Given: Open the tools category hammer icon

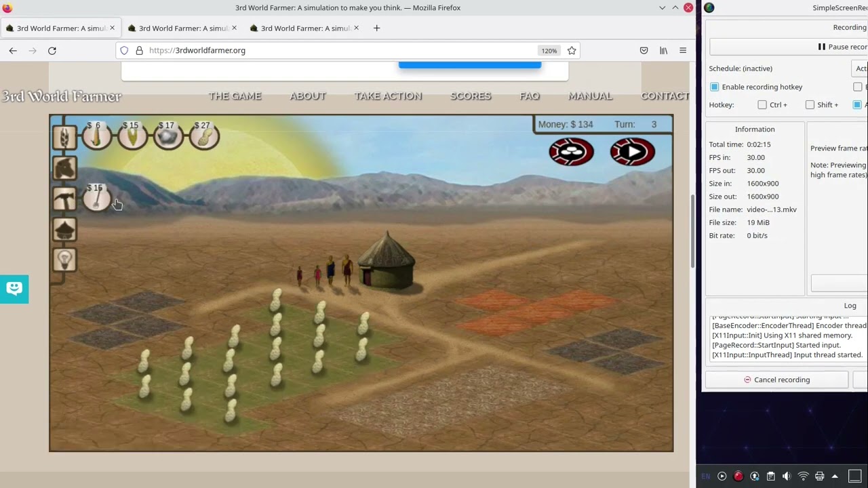Looking at the screenshot, I should [64, 199].
